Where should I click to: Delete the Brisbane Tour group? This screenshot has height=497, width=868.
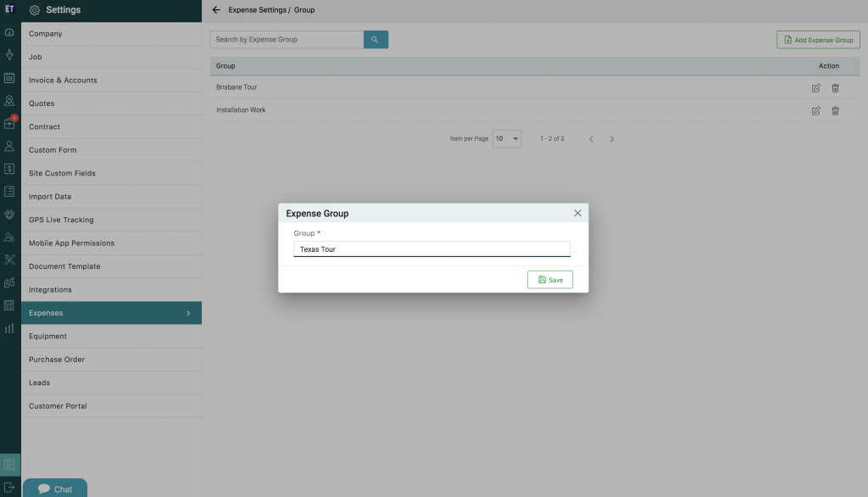pos(835,88)
